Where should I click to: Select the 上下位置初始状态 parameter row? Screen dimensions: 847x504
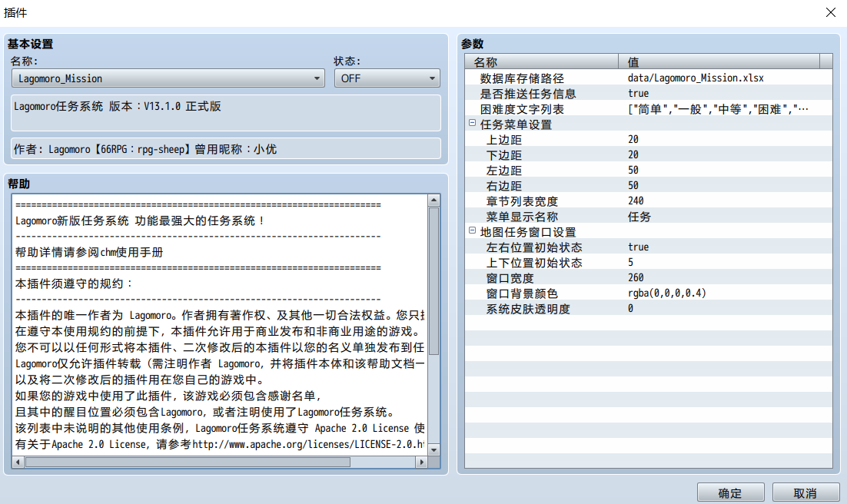pyautogui.click(x=648, y=263)
